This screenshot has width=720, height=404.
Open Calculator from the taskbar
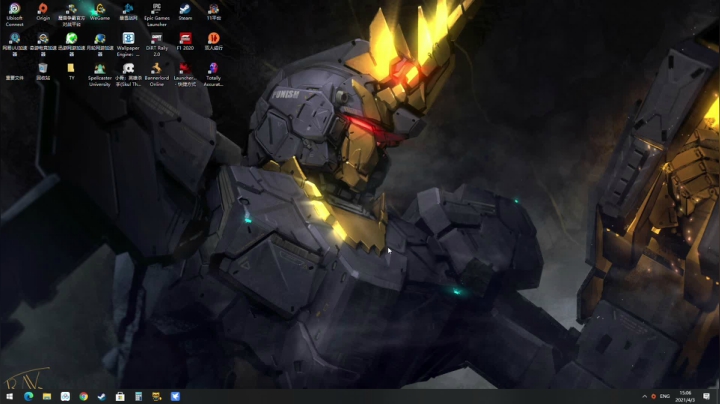pos(138,397)
